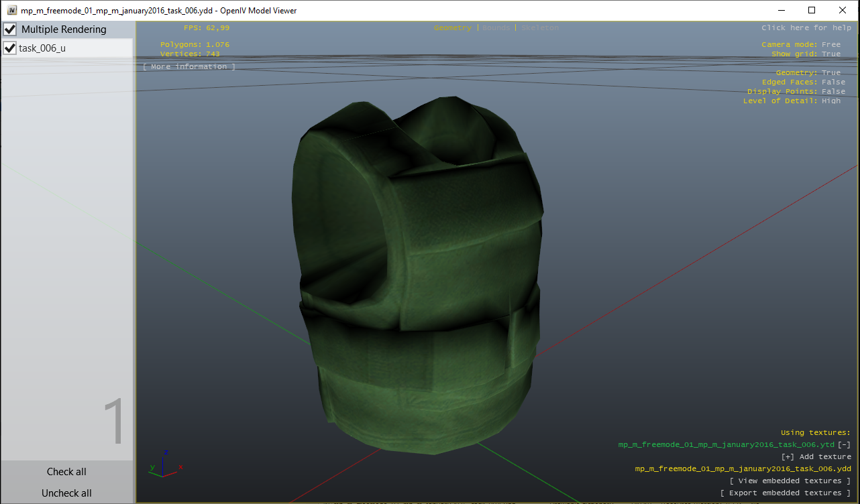This screenshot has width=860, height=504.
Task: Switch to the Bounds tab
Action: point(496,27)
